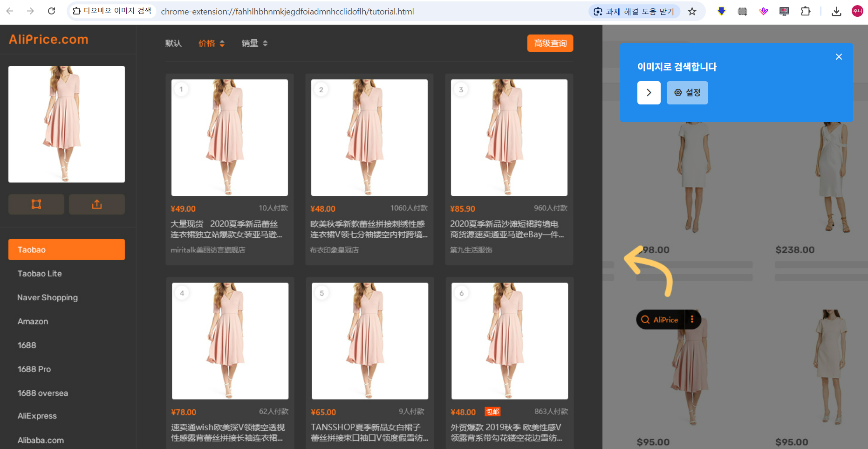
Task: Sort by default 默认
Action: [x=173, y=43]
